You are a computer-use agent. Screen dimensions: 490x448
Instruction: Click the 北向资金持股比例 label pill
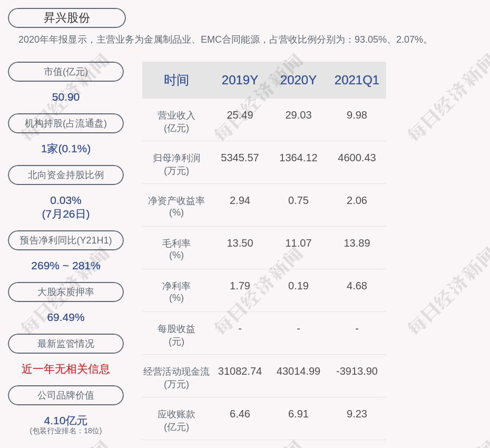point(66,175)
